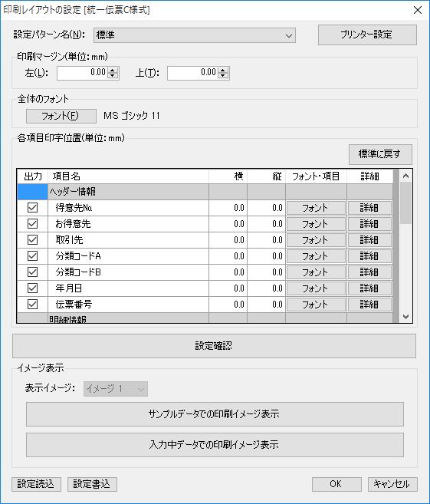
Task: Click the 設定読込 button
Action: [36, 484]
